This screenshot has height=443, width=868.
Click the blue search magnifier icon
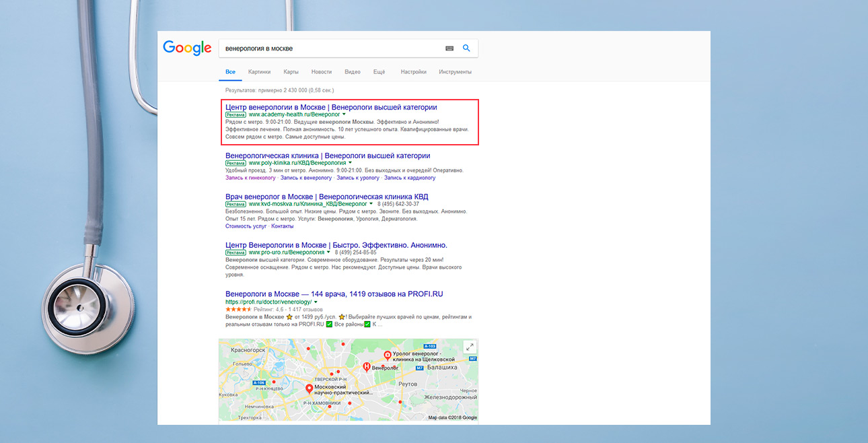point(466,48)
